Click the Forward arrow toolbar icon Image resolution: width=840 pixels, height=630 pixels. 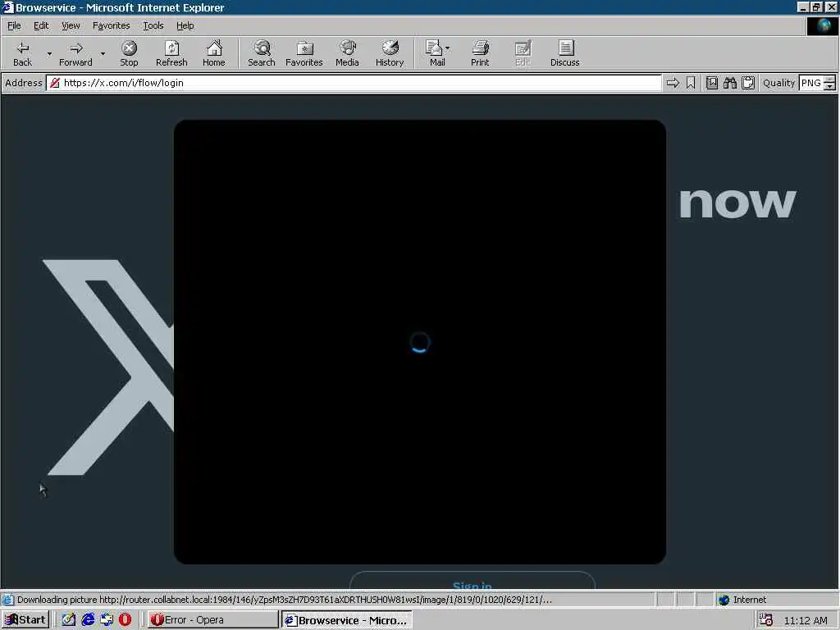[76, 48]
